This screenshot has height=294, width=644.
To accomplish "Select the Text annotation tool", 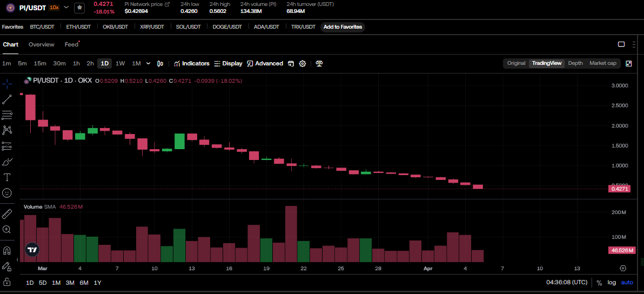I will (x=7, y=177).
